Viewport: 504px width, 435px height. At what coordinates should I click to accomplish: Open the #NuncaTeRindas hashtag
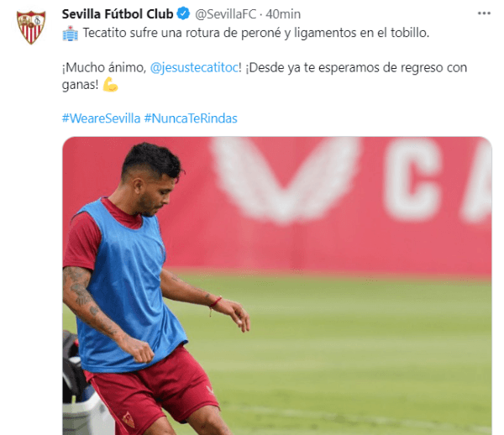click(x=191, y=118)
